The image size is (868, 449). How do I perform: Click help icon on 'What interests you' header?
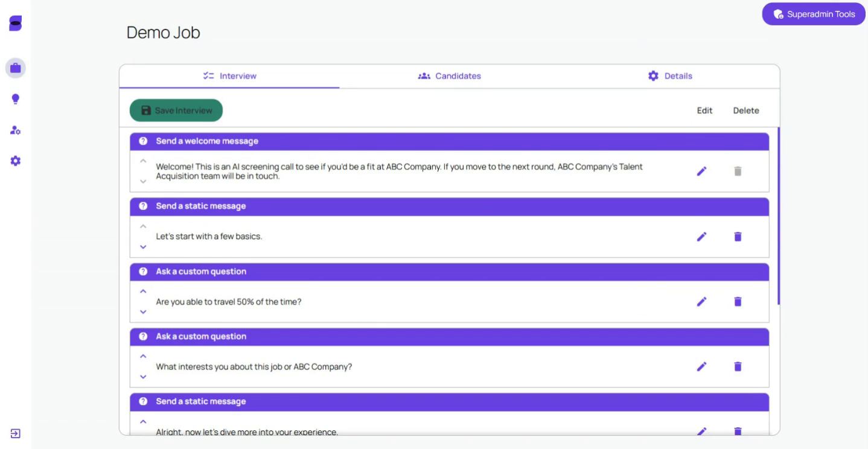point(143,337)
